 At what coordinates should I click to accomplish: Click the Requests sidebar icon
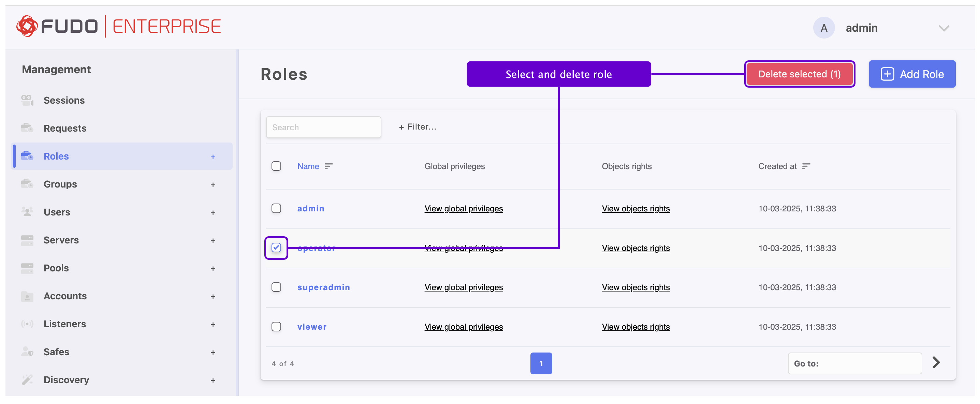click(27, 128)
